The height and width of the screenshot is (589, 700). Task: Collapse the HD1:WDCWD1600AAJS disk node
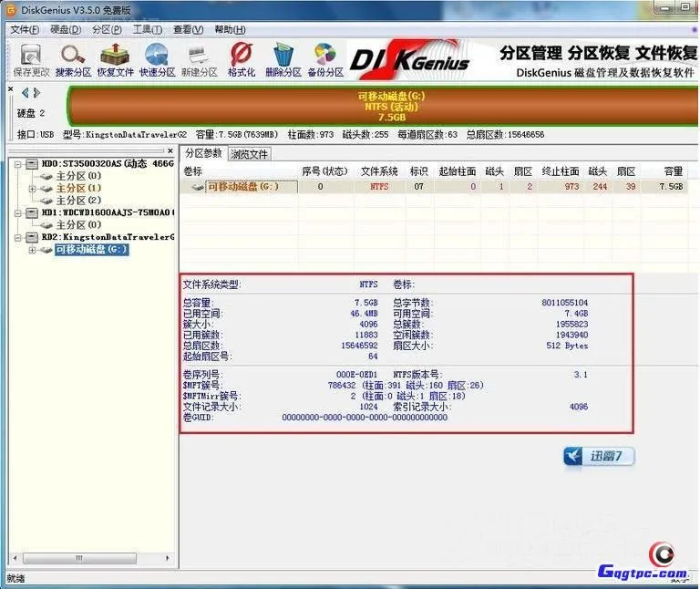[20, 212]
